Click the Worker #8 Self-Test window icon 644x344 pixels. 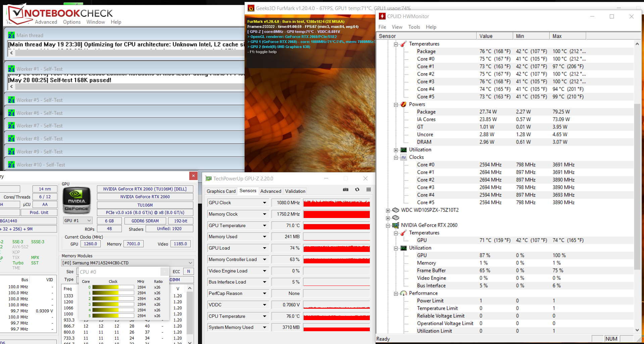point(11,138)
